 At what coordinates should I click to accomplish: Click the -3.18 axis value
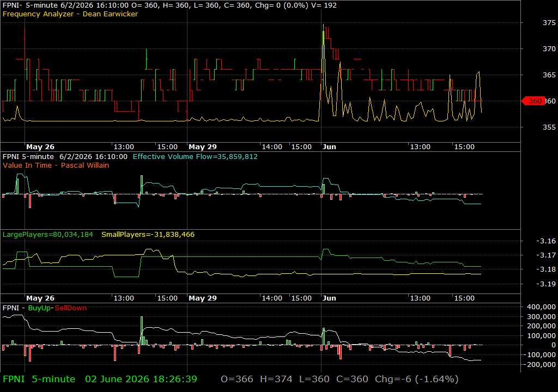tap(546, 269)
